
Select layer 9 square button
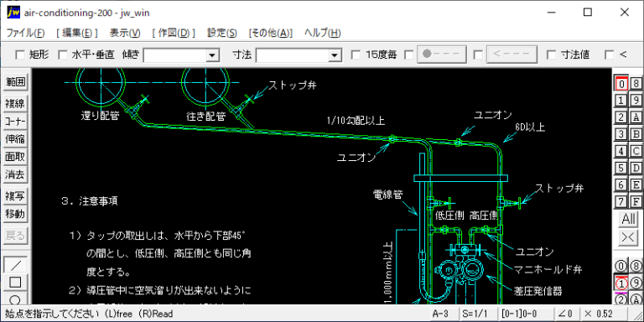636,101
